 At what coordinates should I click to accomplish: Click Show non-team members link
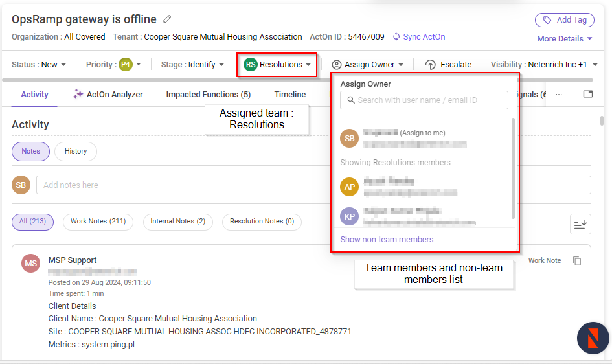point(387,240)
